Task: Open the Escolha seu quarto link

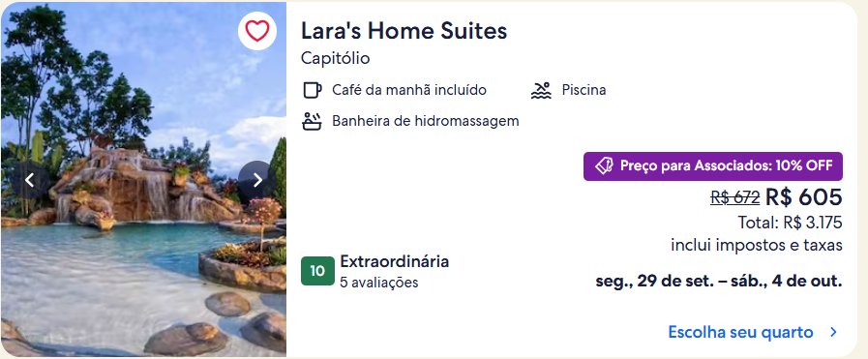Action: [740, 332]
